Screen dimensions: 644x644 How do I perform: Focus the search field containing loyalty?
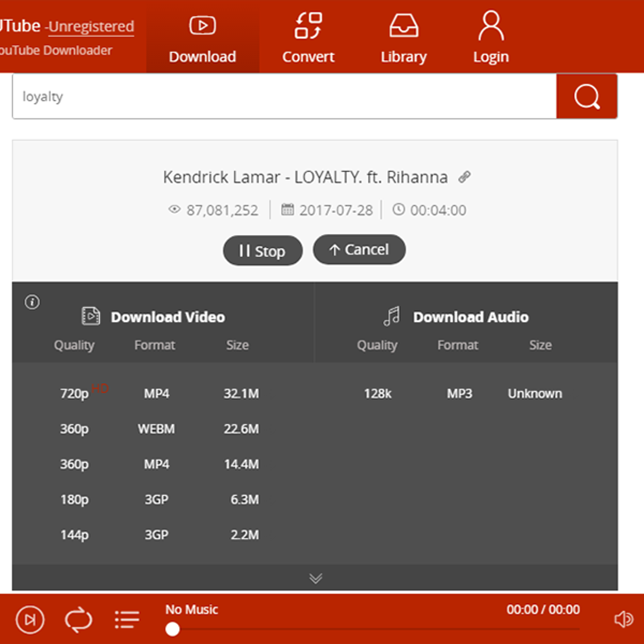tap(285, 96)
